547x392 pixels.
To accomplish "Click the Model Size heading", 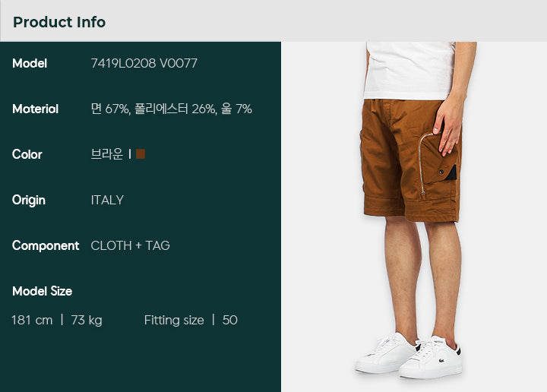I will click(x=43, y=291).
